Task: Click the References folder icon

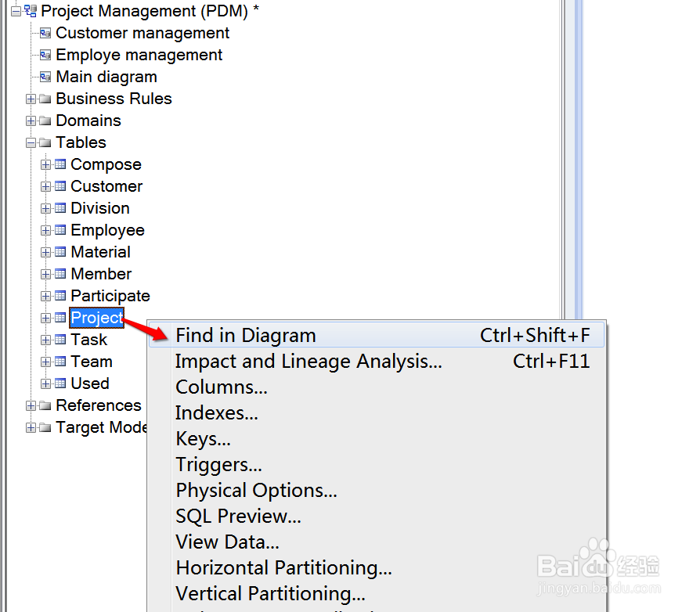Action: point(45,405)
